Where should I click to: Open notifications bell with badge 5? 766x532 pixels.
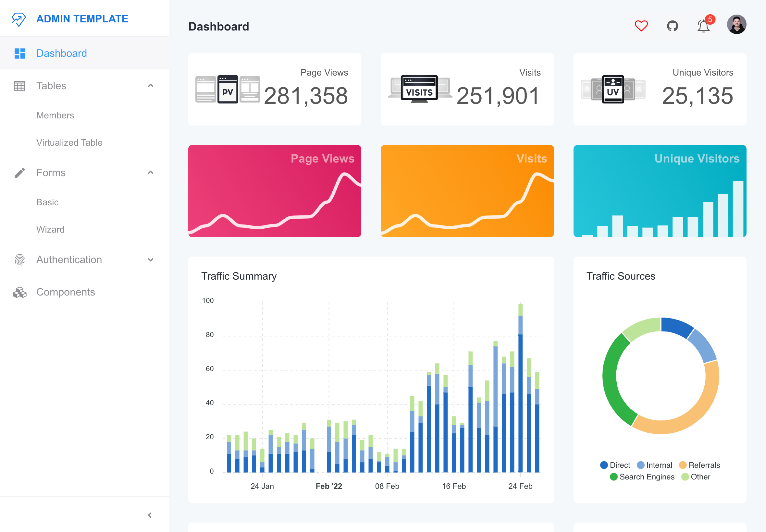(703, 26)
